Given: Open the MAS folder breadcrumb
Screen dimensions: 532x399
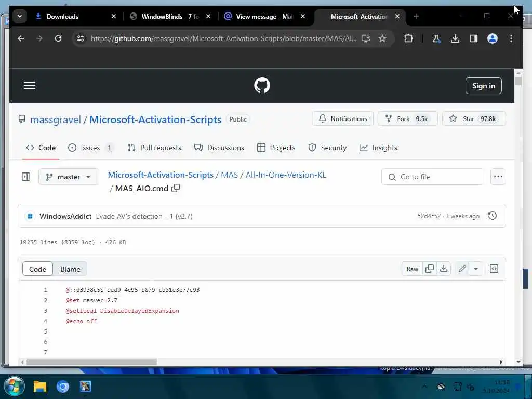Looking at the screenshot, I should point(229,175).
